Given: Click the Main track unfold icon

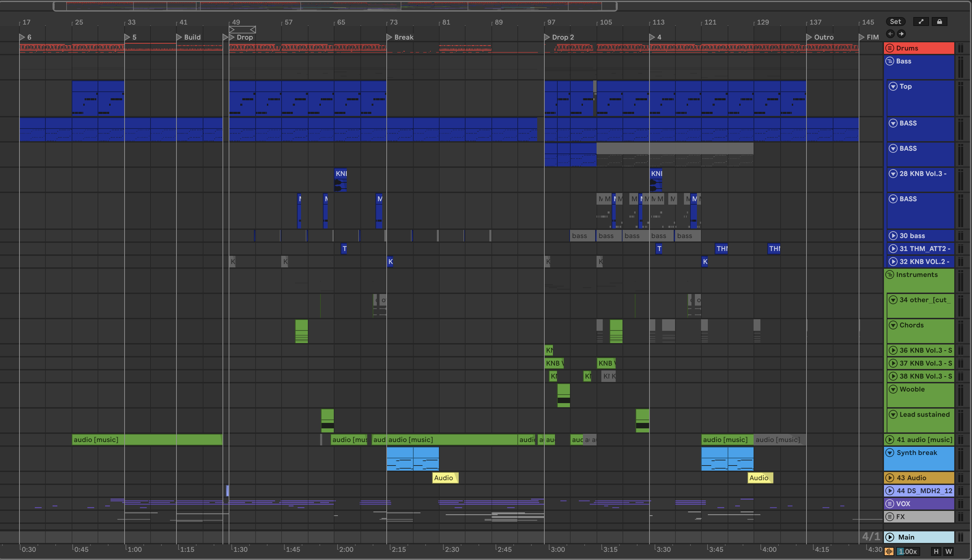Looking at the screenshot, I should [890, 537].
